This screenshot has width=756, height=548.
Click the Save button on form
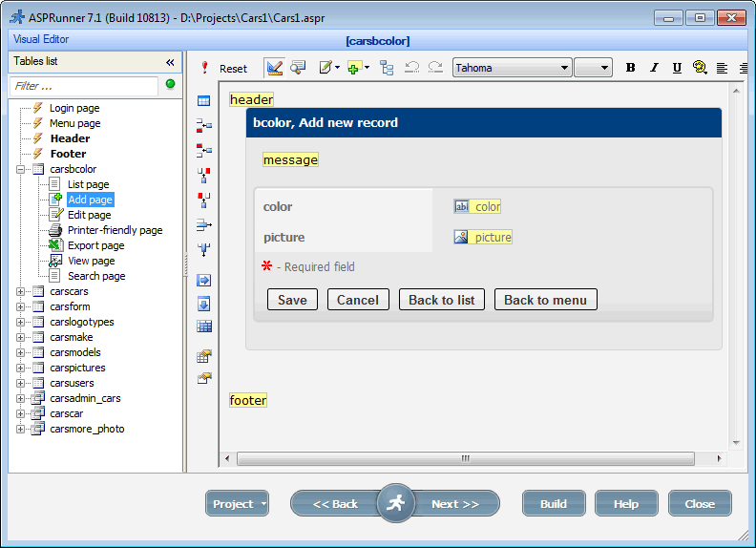click(x=292, y=300)
